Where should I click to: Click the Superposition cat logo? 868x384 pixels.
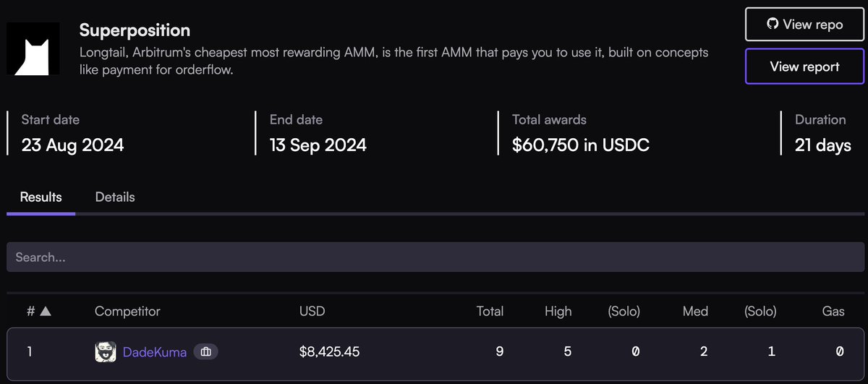[33, 48]
